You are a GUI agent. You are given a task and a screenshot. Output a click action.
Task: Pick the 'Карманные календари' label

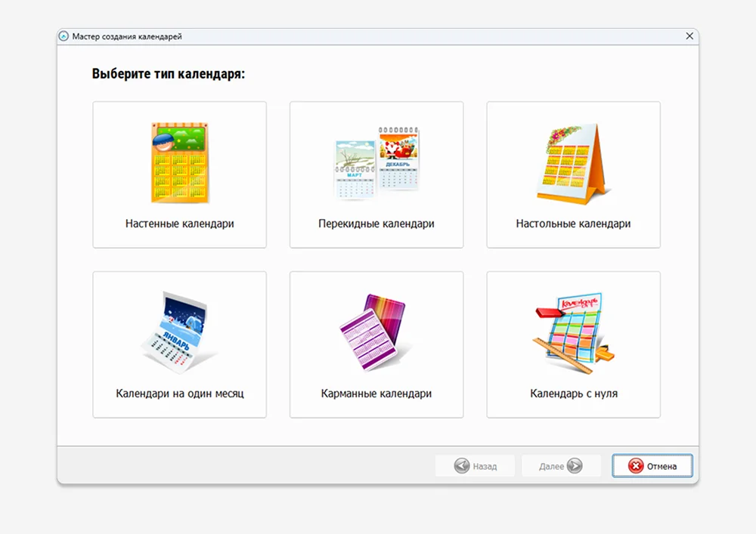[376, 394]
